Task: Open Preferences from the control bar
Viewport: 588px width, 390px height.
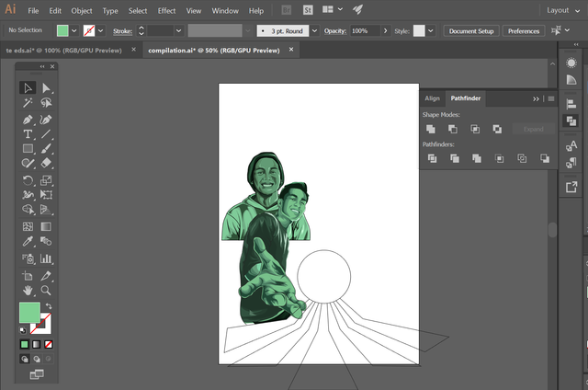Action: click(524, 30)
